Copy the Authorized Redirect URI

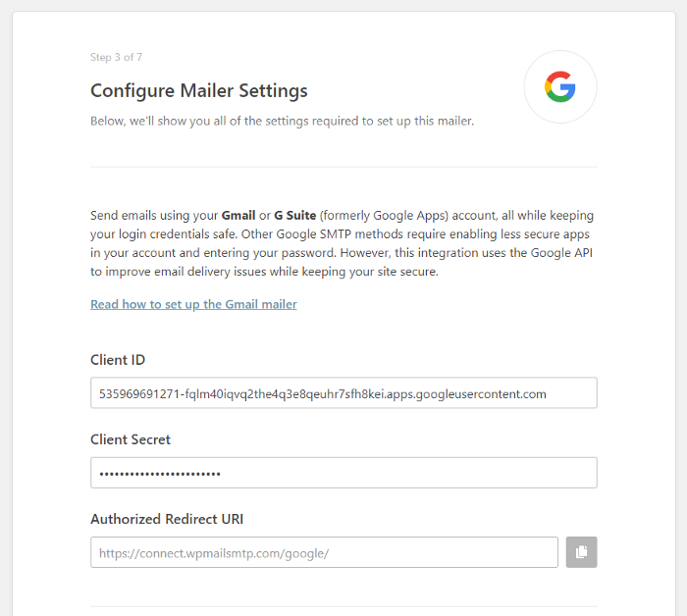582,552
